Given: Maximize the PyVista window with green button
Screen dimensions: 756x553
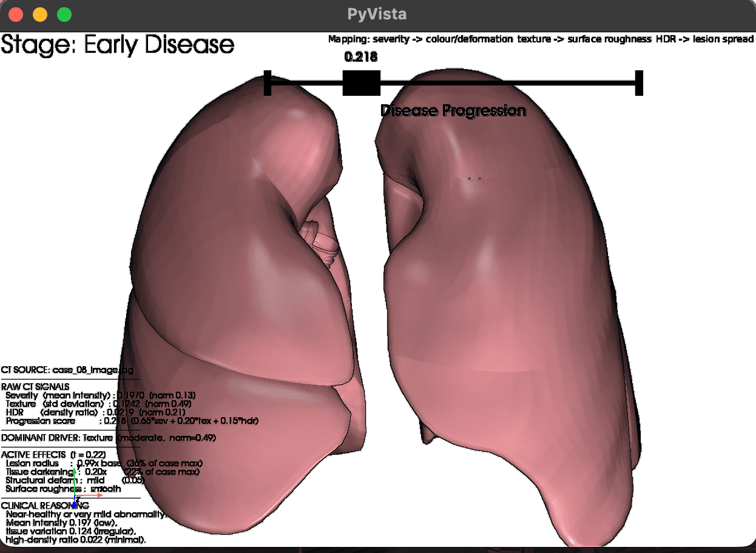Looking at the screenshot, I should point(64,15).
